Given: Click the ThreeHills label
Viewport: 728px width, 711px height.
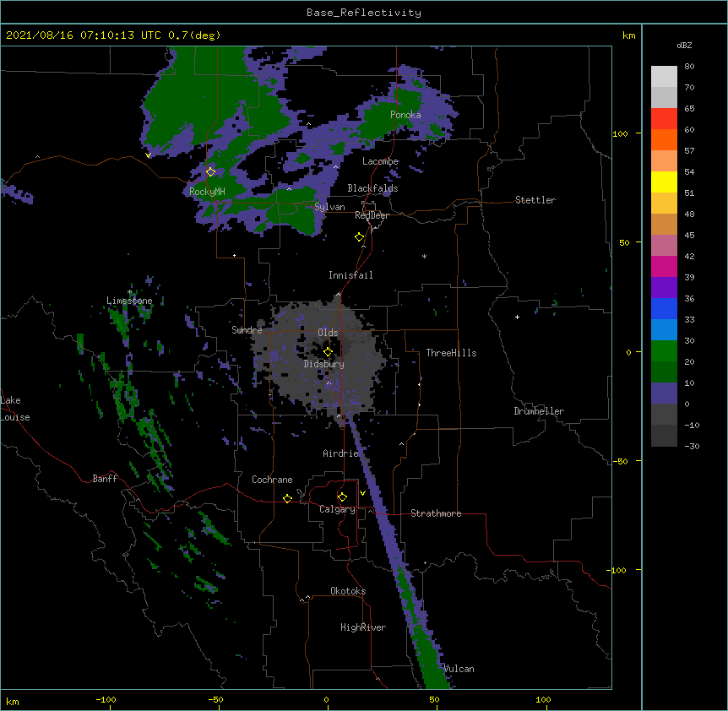Looking at the screenshot, I should [x=451, y=353].
